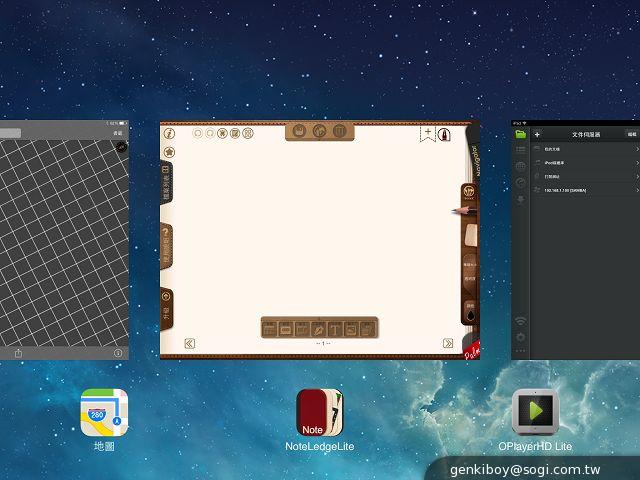The height and width of the screenshot is (480, 640).
Task: Tap the share icon in Maps card
Action: 18,353
